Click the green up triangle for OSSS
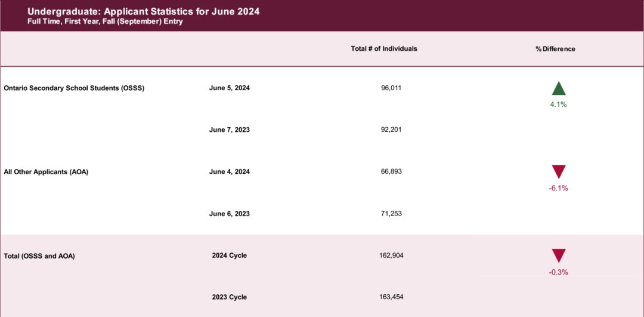This screenshot has height=317, width=644. click(559, 88)
